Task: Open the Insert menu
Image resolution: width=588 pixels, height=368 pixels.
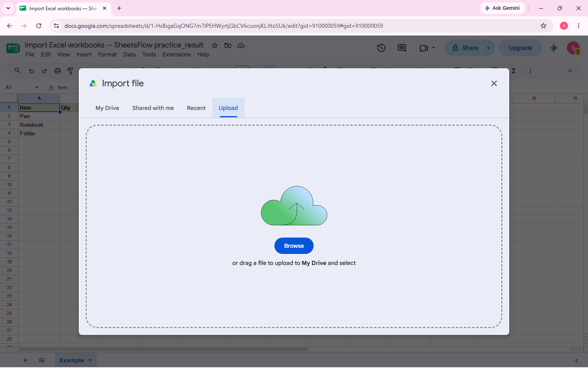Action: click(84, 54)
